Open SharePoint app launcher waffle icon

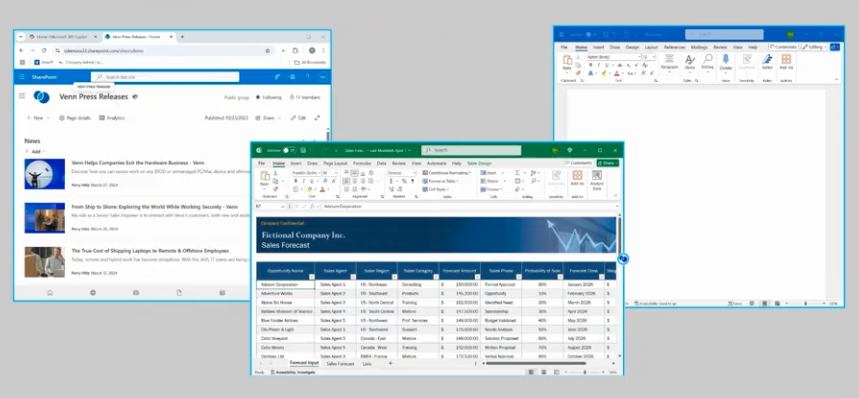(x=22, y=77)
